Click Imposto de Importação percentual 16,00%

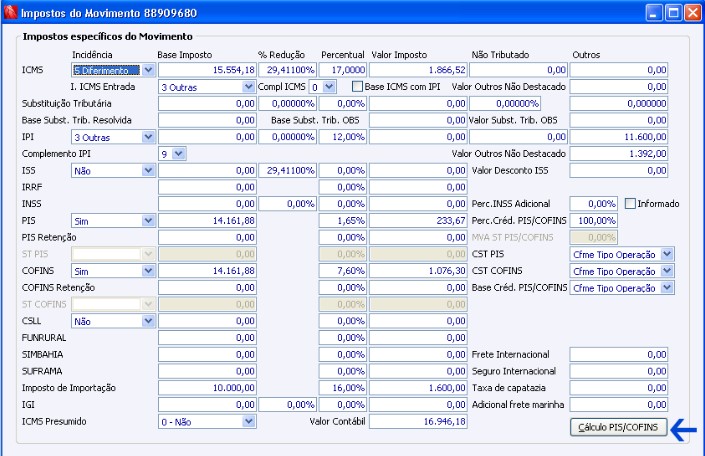point(343,388)
